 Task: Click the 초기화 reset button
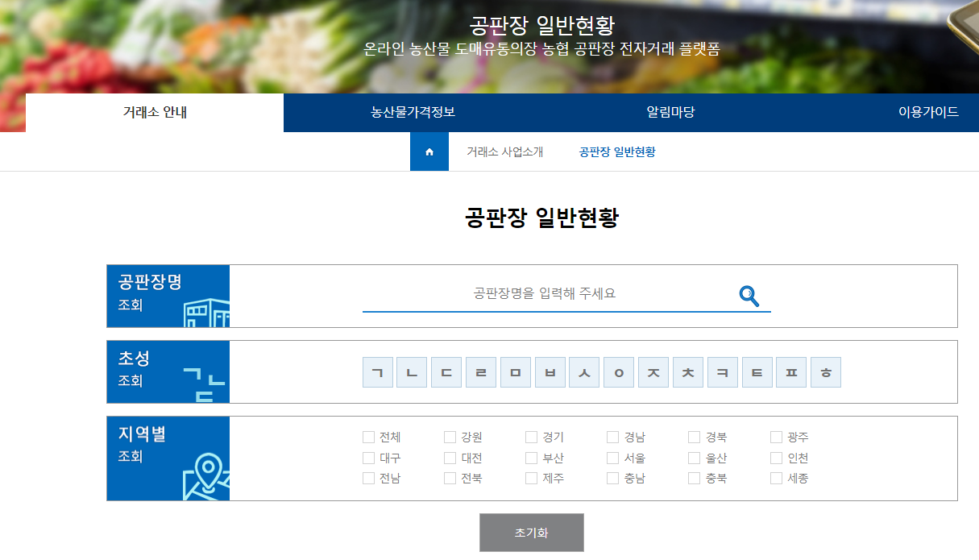point(531,532)
